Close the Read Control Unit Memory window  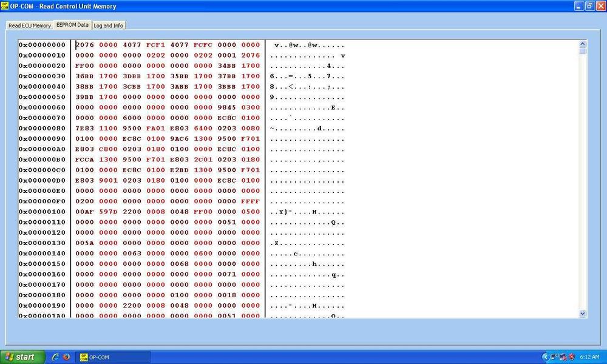(600, 6)
